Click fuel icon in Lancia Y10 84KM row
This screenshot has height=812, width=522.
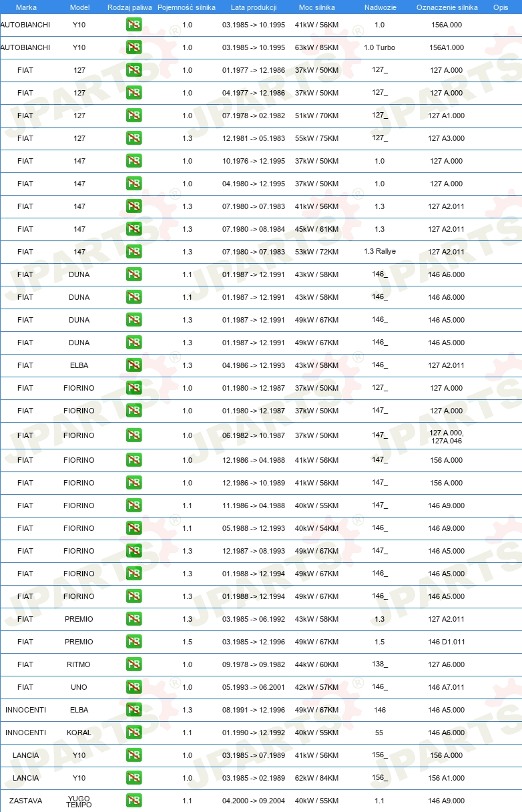[x=134, y=778]
